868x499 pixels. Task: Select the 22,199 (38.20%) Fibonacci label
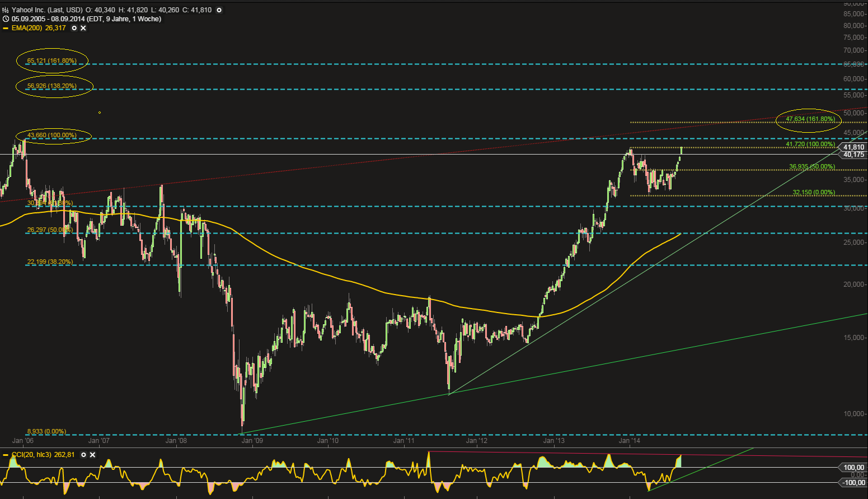pos(50,262)
